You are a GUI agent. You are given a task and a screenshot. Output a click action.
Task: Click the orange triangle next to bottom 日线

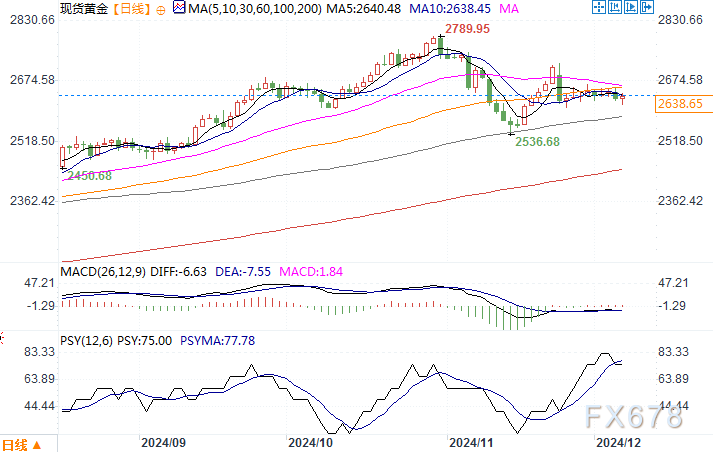pos(36,444)
